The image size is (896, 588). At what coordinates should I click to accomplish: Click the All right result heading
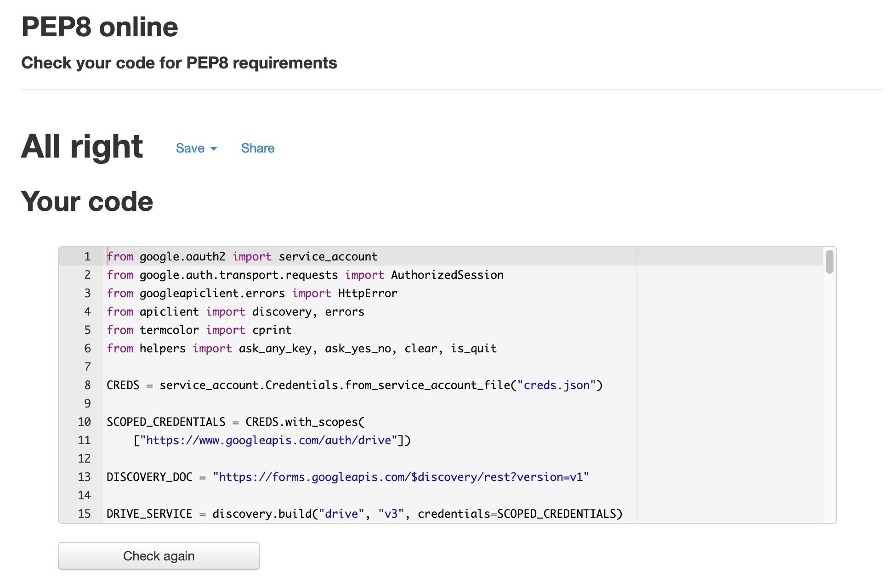[82, 147]
